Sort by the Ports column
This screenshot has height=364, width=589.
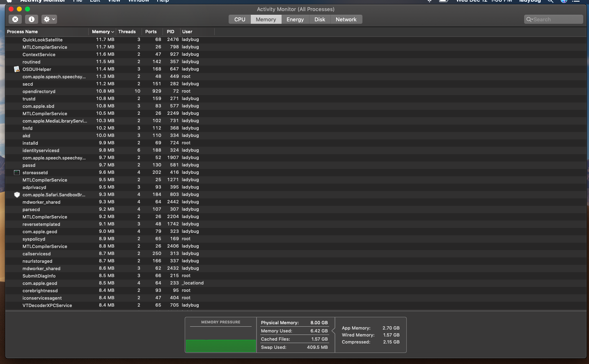(152, 32)
